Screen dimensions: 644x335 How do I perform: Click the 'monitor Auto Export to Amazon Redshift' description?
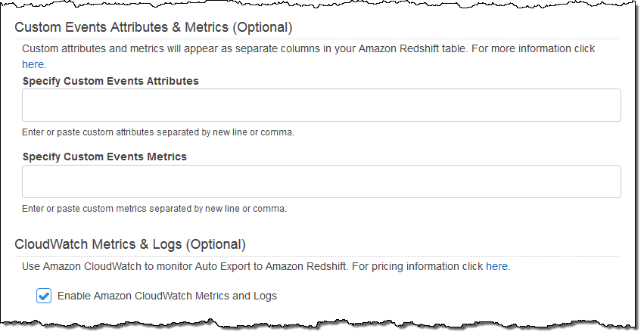(257, 266)
